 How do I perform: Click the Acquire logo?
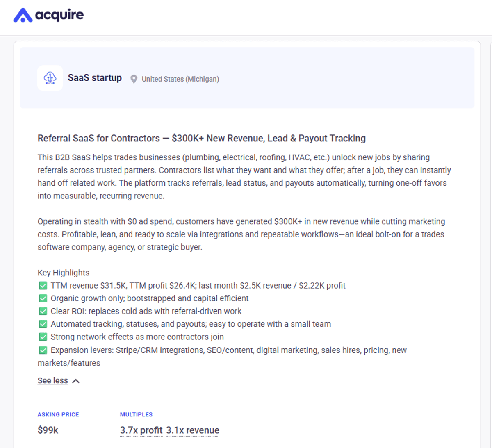(48, 15)
